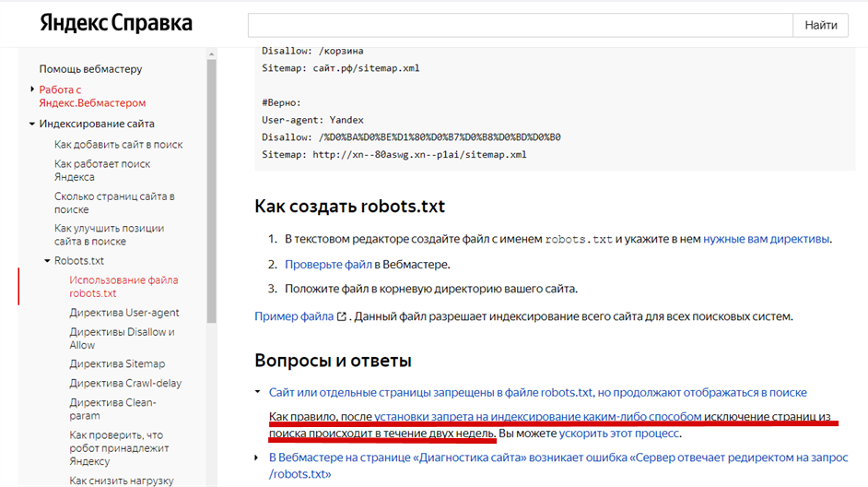868x487 pixels.
Task: Click the Найти search button
Action: [820, 25]
